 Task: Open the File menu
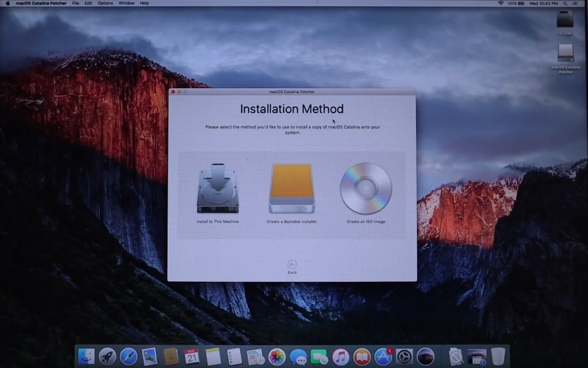[x=75, y=3]
